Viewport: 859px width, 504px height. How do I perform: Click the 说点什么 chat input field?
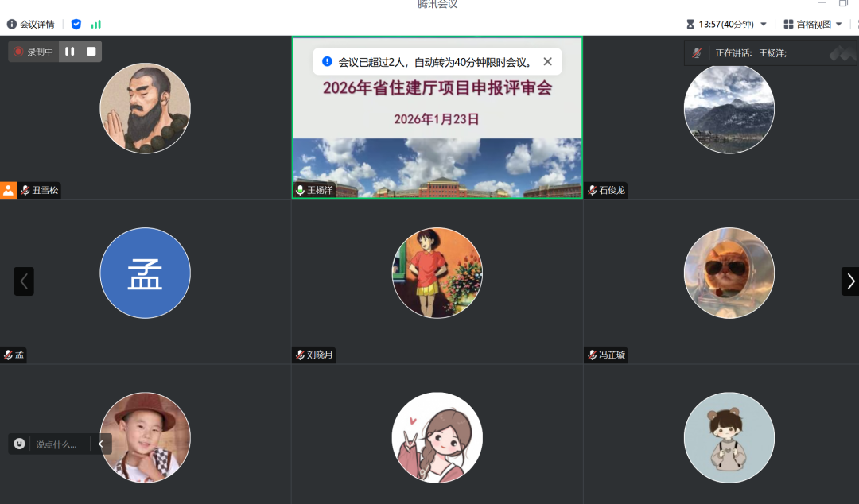point(56,444)
